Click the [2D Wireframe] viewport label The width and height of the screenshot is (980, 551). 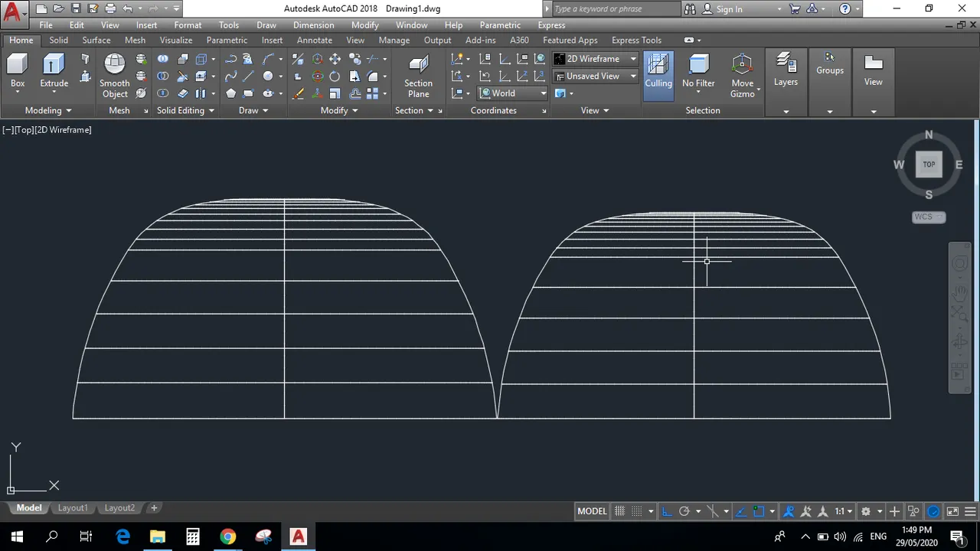63,130
